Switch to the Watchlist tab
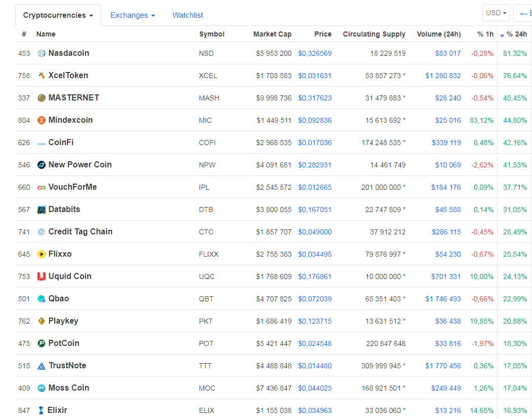532x419 pixels. point(187,15)
